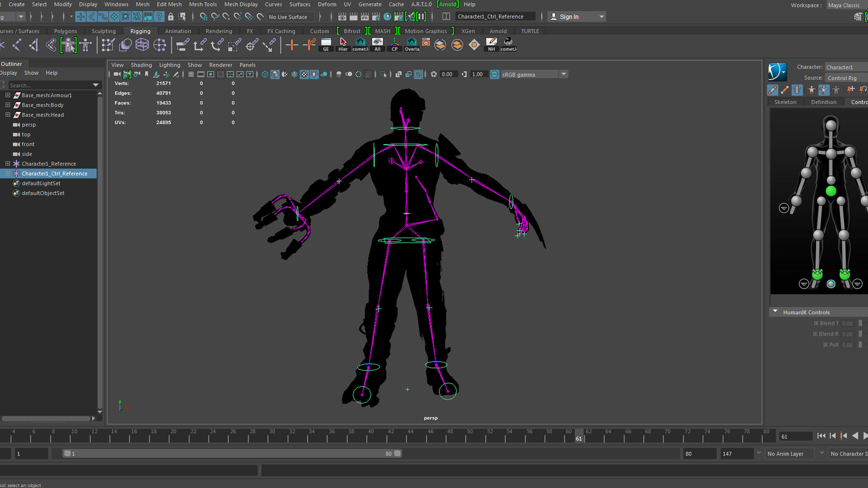Click the Render current frame icon
The width and height of the screenshot is (868, 488).
pyautogui.click(x=353, y=17)
